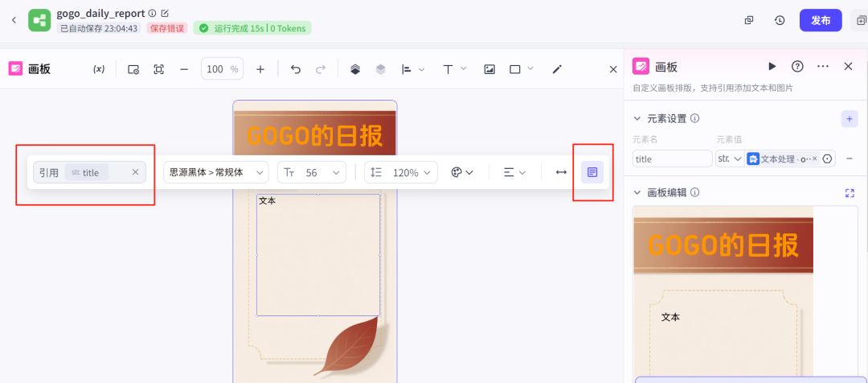Image resolution: width=868 pixels, height=383 pixels.
Task: Open the rectangle shape dropdown
Action: click(522, 69)
